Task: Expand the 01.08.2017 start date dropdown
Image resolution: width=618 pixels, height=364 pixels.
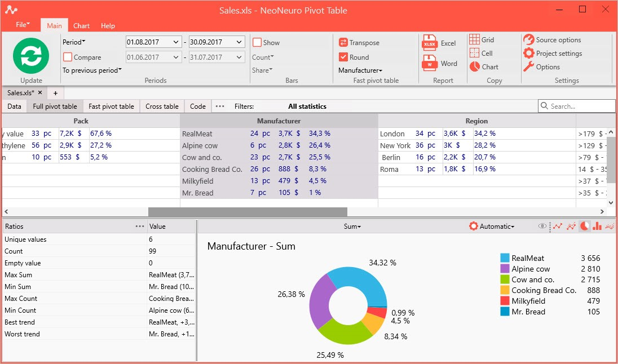Action: click(176, 42)
